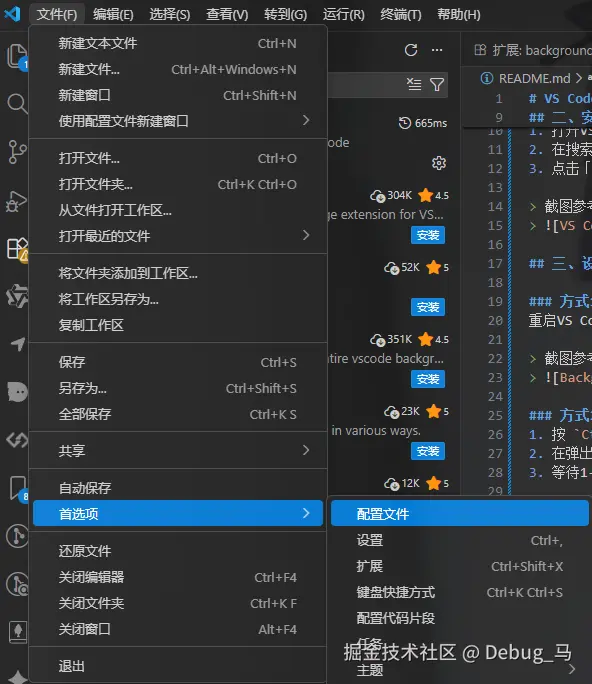Open the 帮助(H) menu
The height and width of the screenshot is (684, 592).
pyautogui.click(x=459, y=14)
